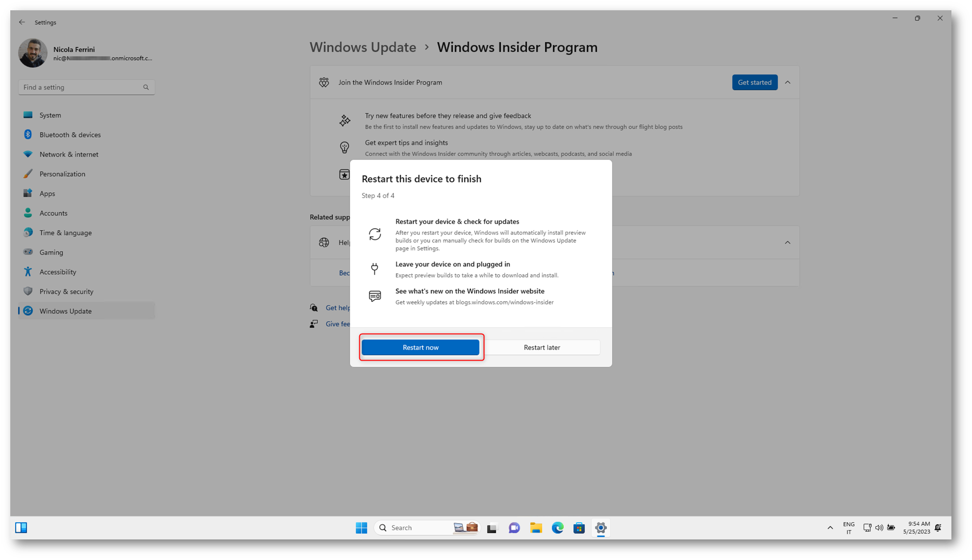Open the Get help link

[x=338, y=307]
